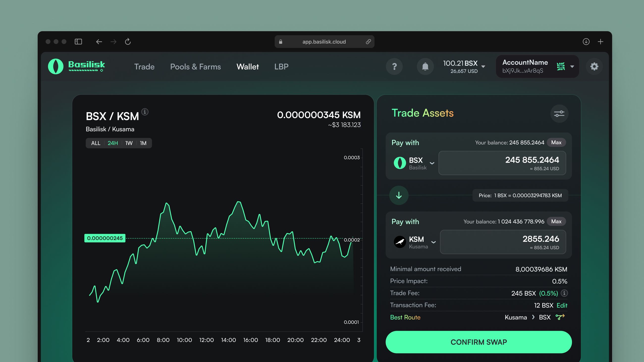Click the swap direction arrow button
Image resolution: width=644 pixels, height=362 pixels.
click(x=399, y=195)
